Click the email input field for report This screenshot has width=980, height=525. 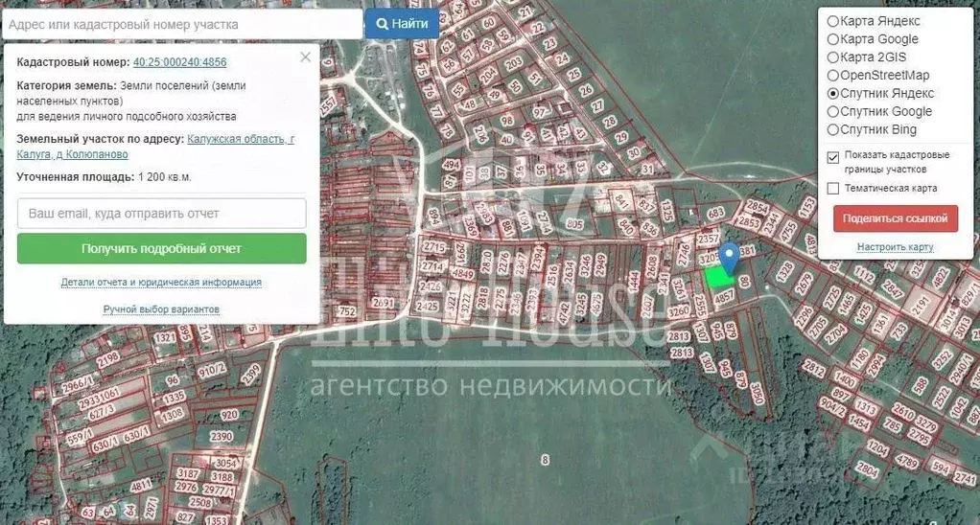[162, 213]
